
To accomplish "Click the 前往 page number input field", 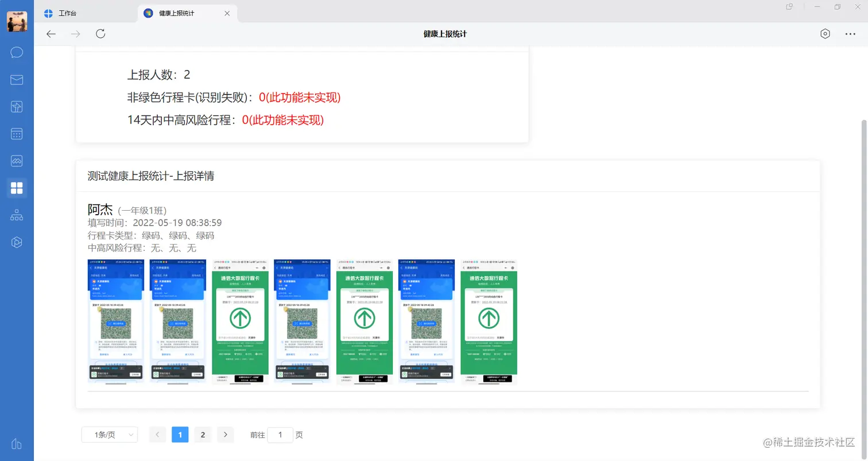I will click(x=280, y=435).
